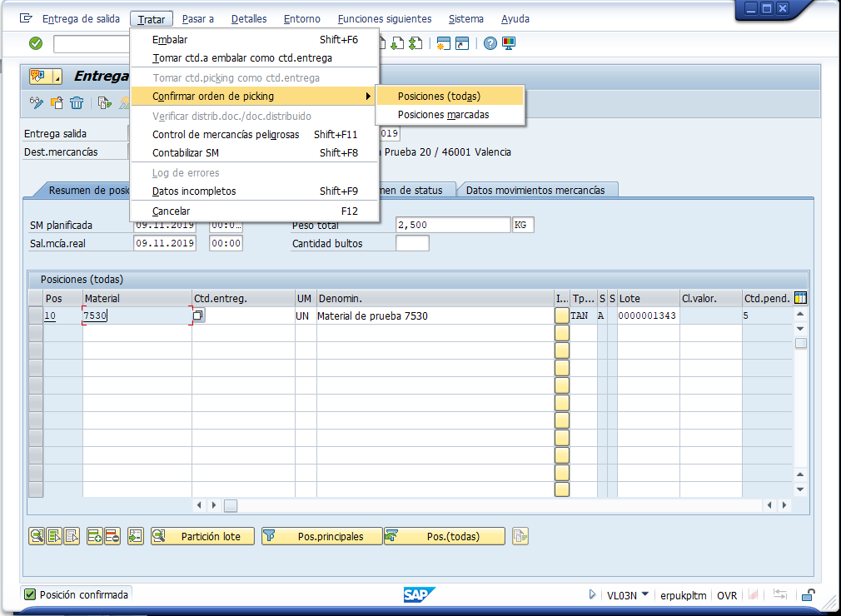Open help via the question mark icon
The height and width of the screenshot is (616, 841).
point(490,43)
